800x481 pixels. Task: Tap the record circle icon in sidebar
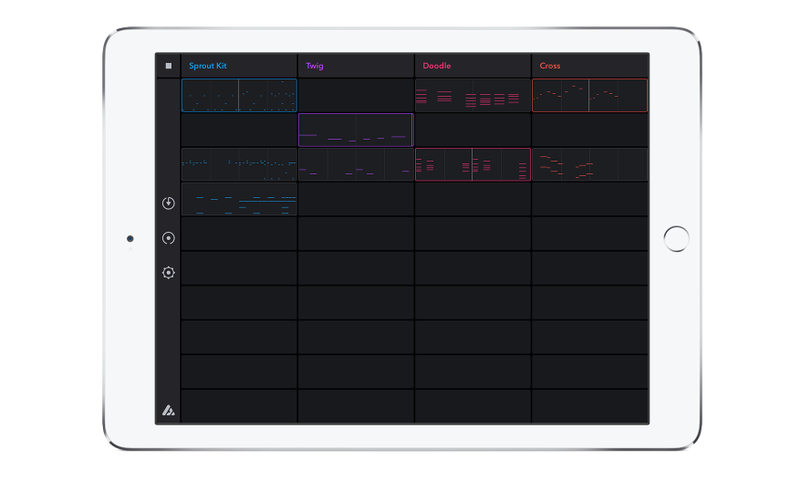(x=168, y=238)
